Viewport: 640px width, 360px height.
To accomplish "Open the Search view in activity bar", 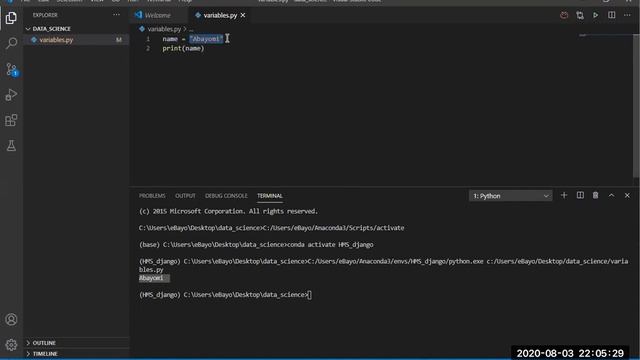I will click(11, 43).
